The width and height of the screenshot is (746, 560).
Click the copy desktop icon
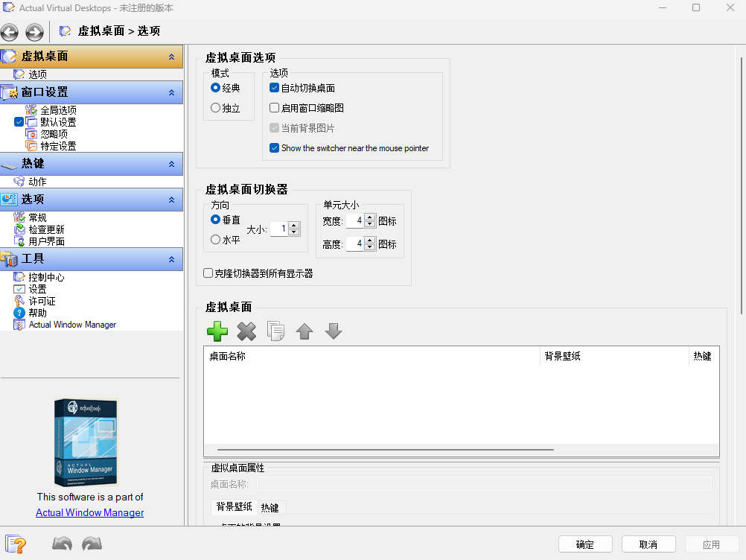(x=275, y=331)
